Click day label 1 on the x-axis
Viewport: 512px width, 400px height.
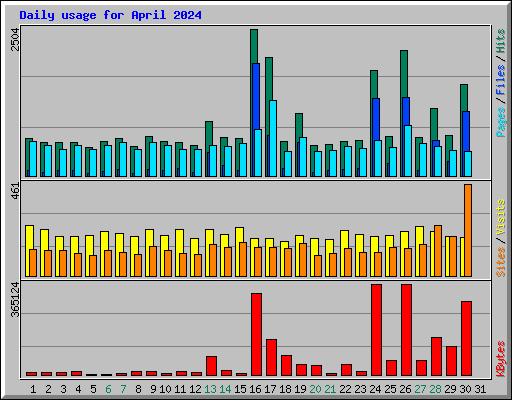pos(33,389)
